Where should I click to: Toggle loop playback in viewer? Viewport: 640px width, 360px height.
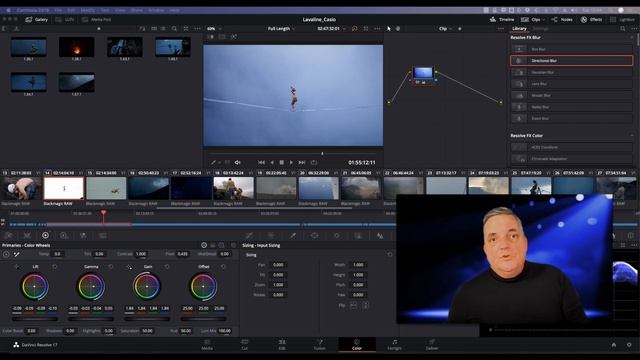[x=313, y=162]
